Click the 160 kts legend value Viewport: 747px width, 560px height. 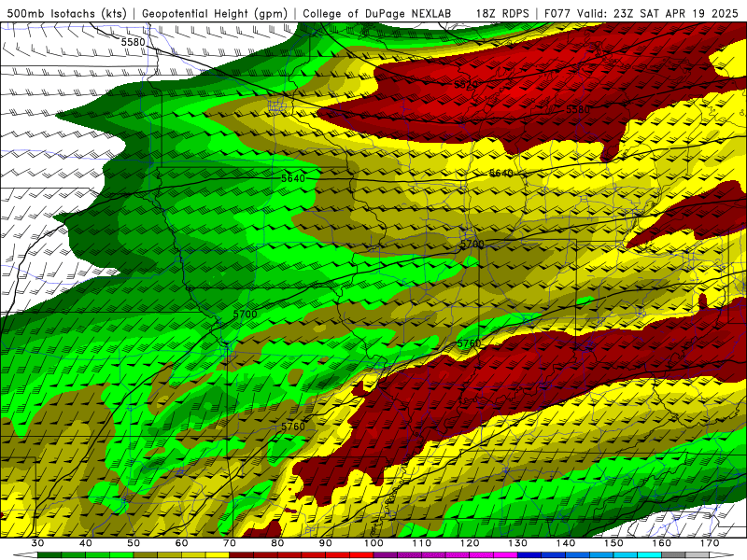point(662,543)
